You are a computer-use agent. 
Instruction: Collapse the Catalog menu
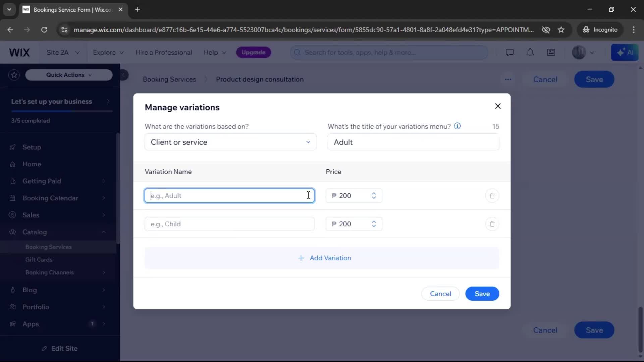point(58,232)
